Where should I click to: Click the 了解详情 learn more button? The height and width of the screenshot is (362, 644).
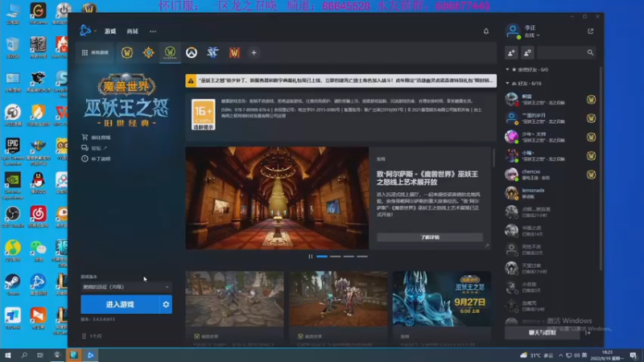coord(430,237)
